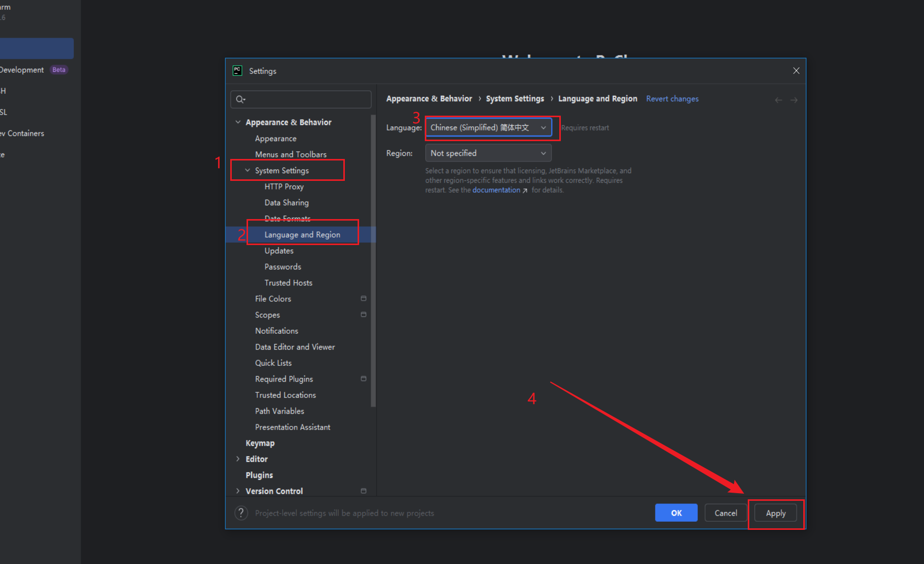The image size is (924, 564).
Task: Select Keymap settings
Action: click(260, 443)
